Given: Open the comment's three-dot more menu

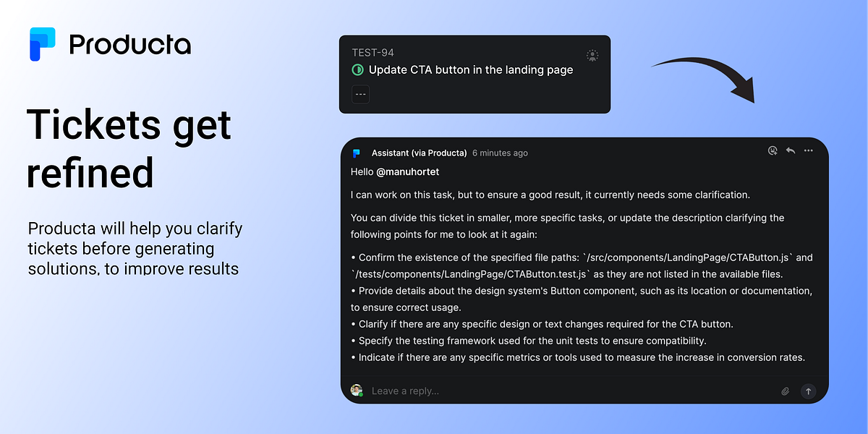Looking at the screenshot, I should coord(809,150).
